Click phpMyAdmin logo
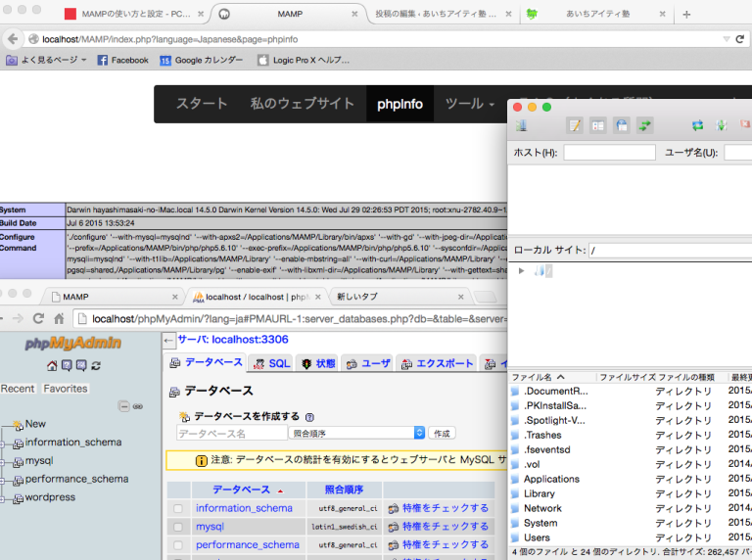 [72, 343]
